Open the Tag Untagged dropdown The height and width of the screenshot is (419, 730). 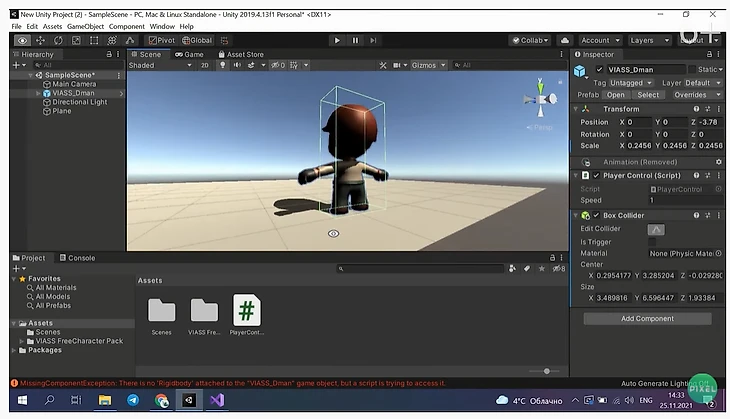click(x=631, y=82)
